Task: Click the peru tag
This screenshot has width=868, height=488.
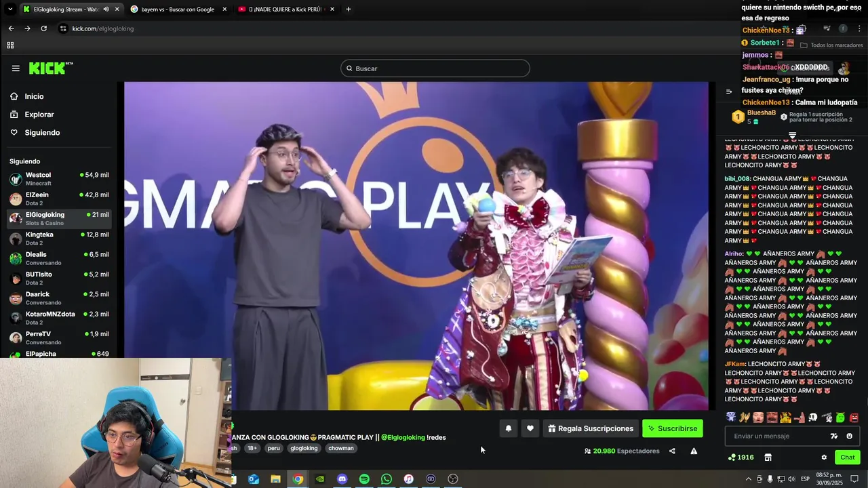Action: pyautogui.click(x=273, y=448)
